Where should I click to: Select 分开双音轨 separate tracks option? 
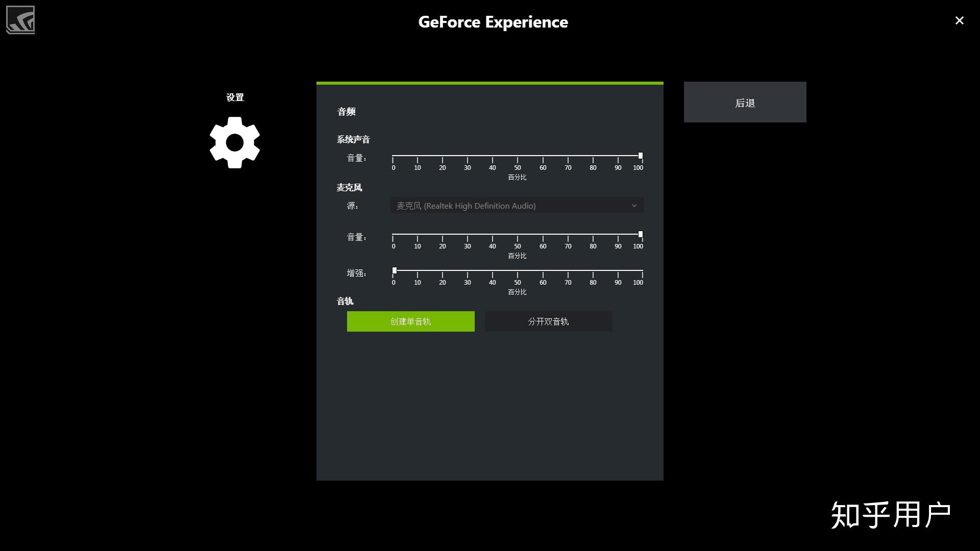coord(548,321)
